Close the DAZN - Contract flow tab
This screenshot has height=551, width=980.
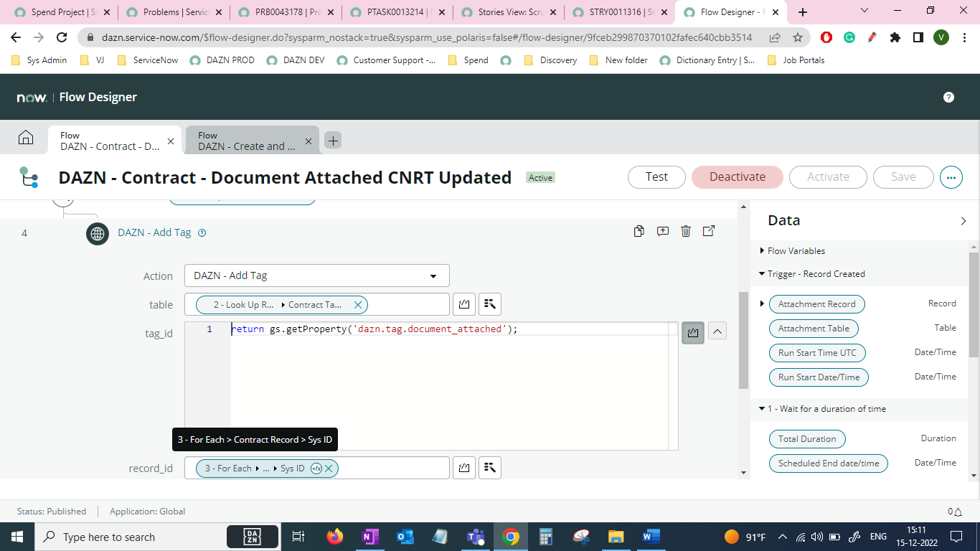coord(171,141)
